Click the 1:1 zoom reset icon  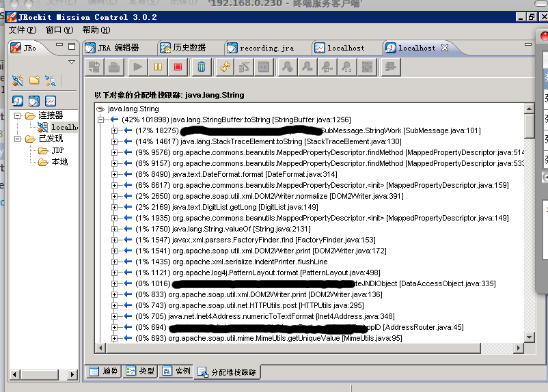click(347, 66)
